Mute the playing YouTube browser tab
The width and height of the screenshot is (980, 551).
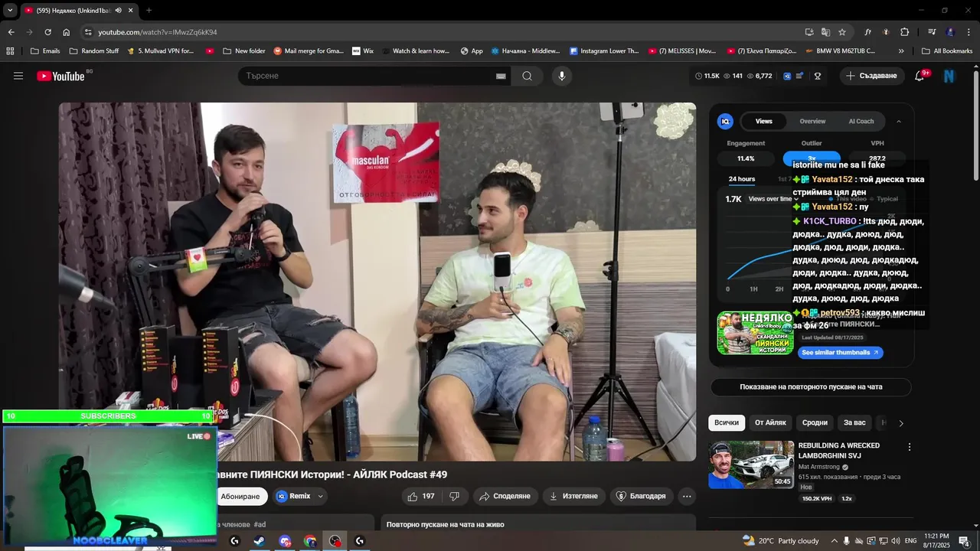(x=118, y=11)
